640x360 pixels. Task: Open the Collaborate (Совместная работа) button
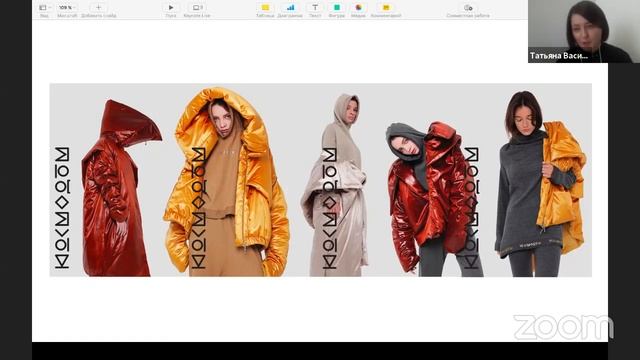(468, 7)
